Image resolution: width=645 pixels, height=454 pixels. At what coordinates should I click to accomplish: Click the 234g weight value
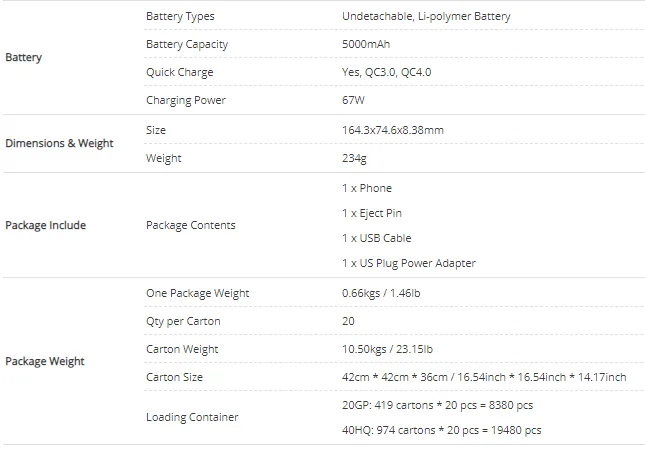354,158
